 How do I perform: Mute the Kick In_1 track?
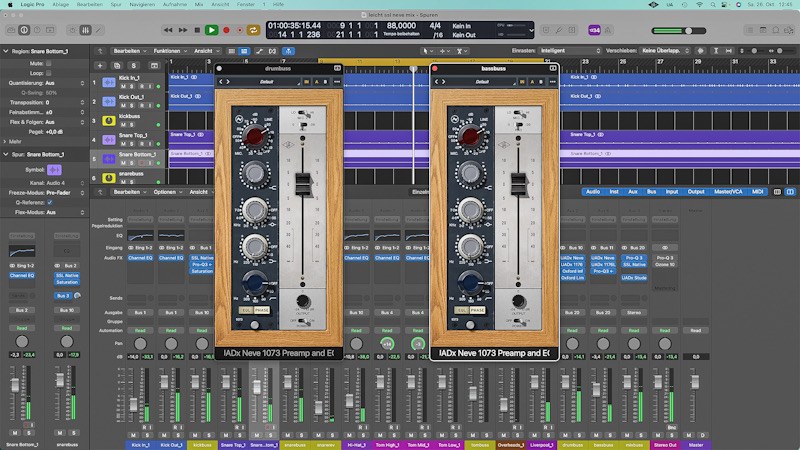tap(123, 86)
